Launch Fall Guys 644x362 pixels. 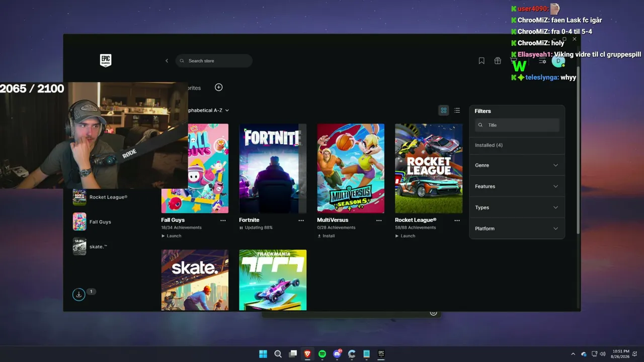tap(171, 236)
